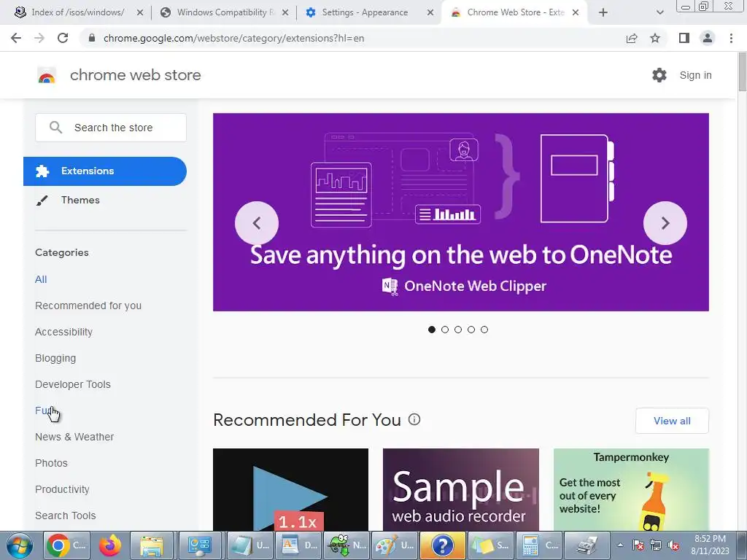Open the Help question mark taskbar item

(443, 545)
